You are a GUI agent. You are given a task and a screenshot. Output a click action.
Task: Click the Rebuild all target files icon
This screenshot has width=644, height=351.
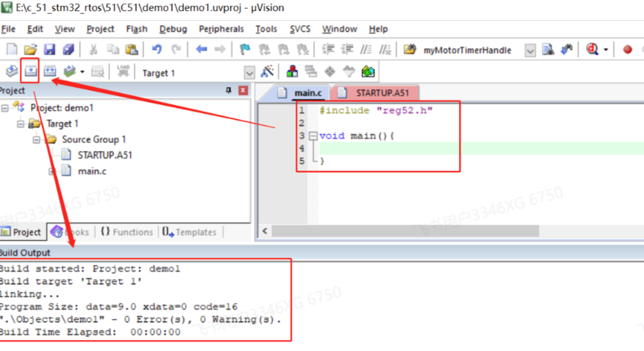point(49,71)
